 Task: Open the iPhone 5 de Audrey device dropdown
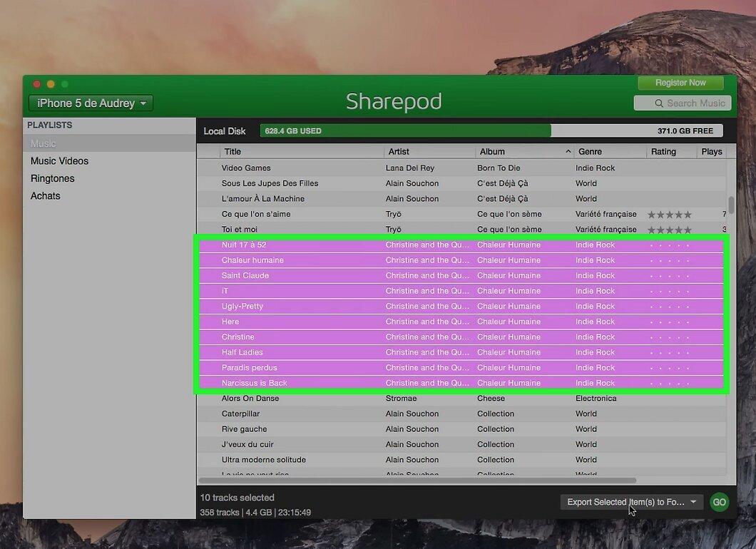pos(91,103)
